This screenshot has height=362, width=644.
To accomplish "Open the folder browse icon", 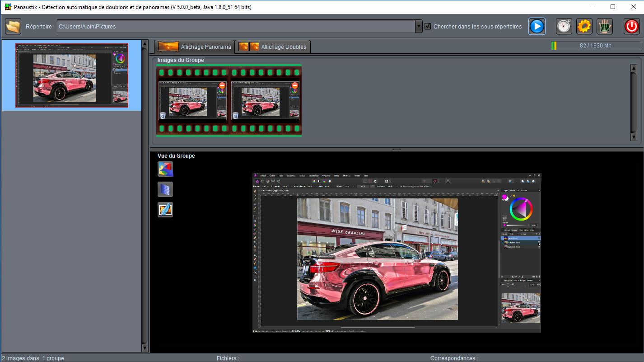I will [13, 26].
